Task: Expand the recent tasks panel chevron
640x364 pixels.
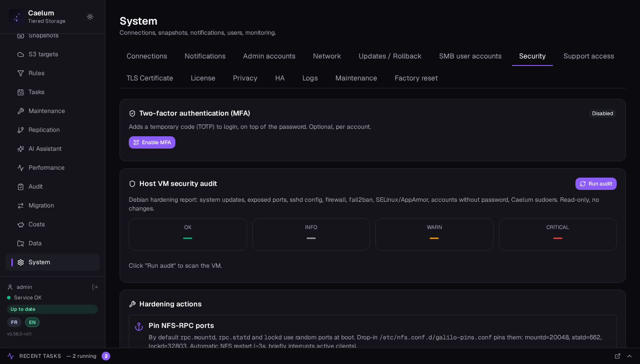Action: pyautogui.click(x=629, y=356)
